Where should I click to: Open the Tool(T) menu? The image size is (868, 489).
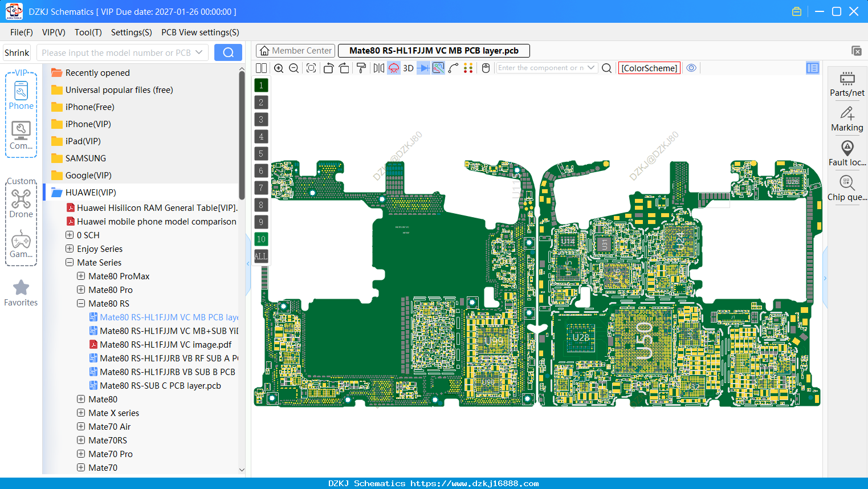[88, 32]
